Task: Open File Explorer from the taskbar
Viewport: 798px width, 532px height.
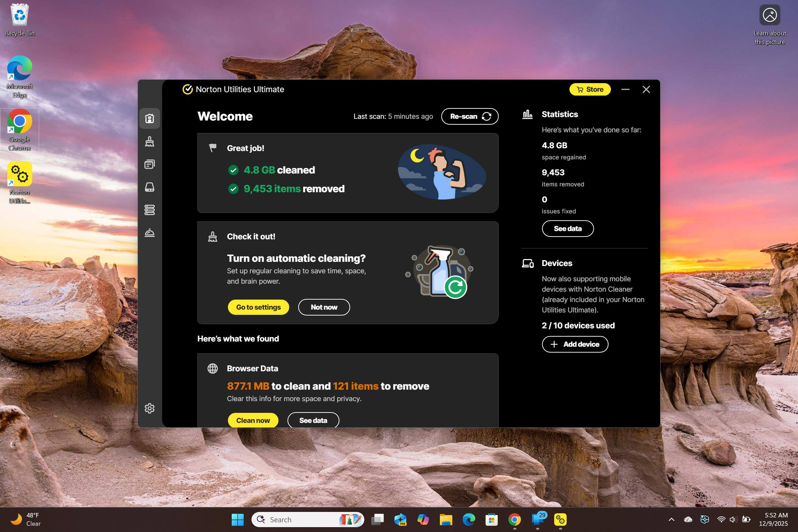Action: pos(446,520)
